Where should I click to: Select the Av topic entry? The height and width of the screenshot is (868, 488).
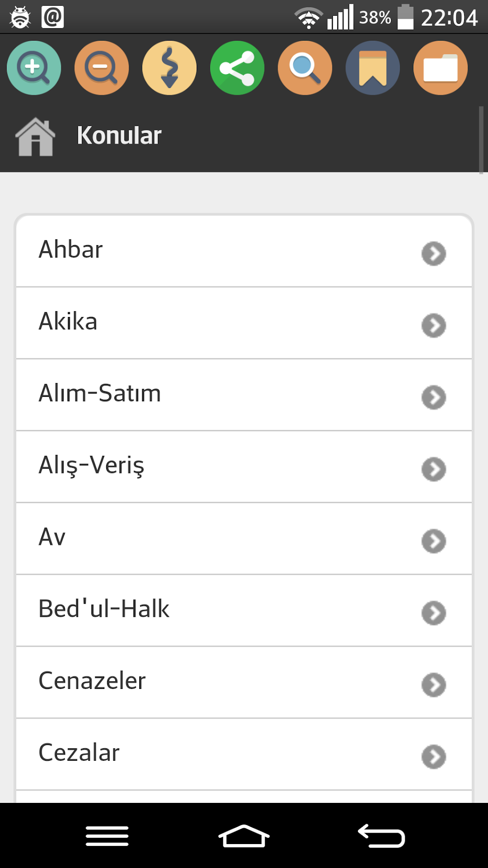[x=52, y=537]
